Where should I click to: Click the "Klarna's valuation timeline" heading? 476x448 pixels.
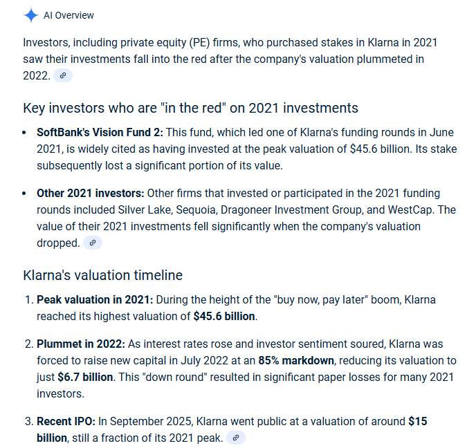(102, 275)
